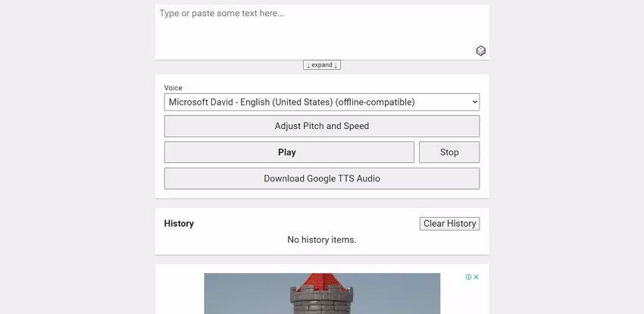
Task: Click the History heading
Action: [179, 224]
